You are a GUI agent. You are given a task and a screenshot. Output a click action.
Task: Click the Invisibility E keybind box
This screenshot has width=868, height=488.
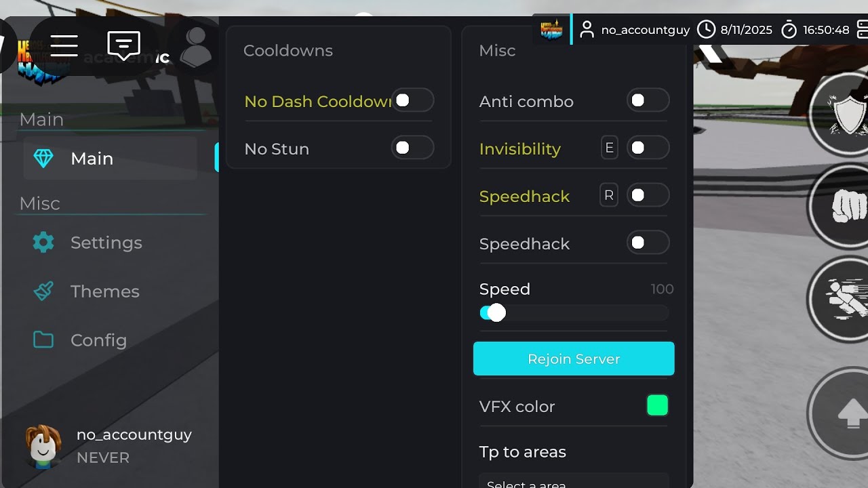(x=609, y=148)
